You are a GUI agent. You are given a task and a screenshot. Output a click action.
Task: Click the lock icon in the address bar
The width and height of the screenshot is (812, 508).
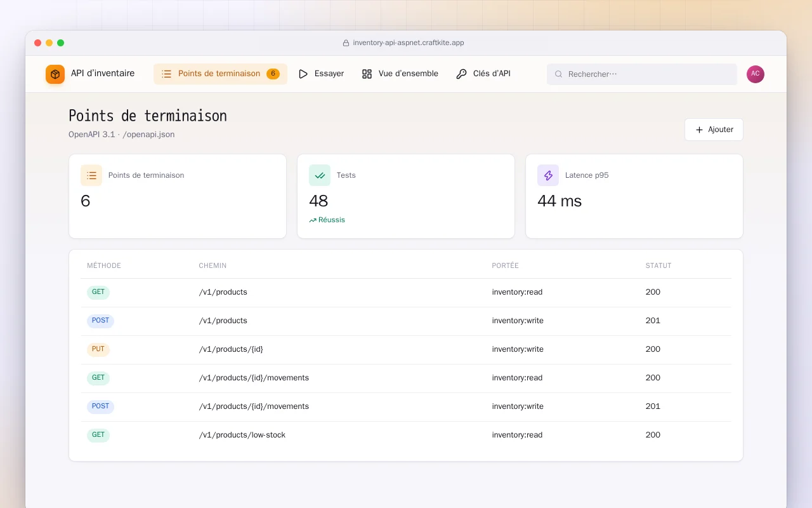coord(346,43)
